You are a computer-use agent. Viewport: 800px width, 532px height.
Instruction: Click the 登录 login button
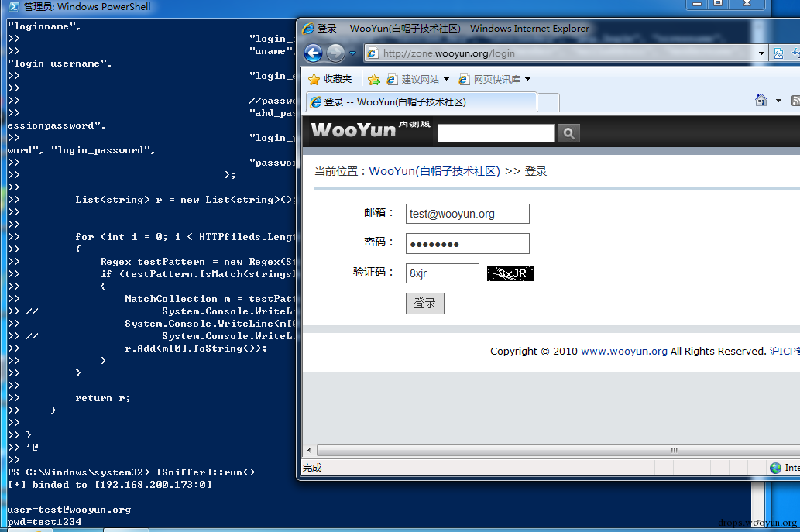[425, 304]
